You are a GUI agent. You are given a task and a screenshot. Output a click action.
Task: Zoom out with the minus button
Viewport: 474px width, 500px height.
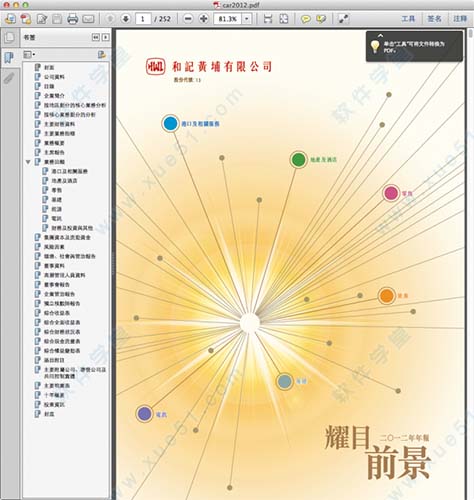click(188, 19)
